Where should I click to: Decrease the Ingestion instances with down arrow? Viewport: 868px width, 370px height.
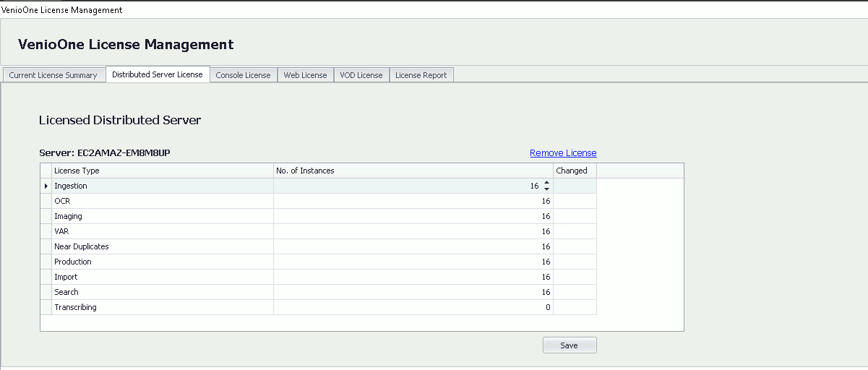tap(546, 189)
